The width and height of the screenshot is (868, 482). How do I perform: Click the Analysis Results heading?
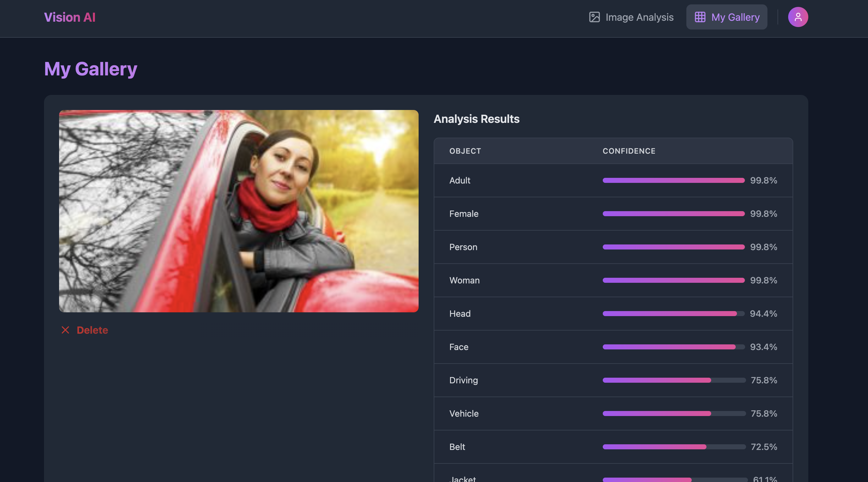pos(476,119)
